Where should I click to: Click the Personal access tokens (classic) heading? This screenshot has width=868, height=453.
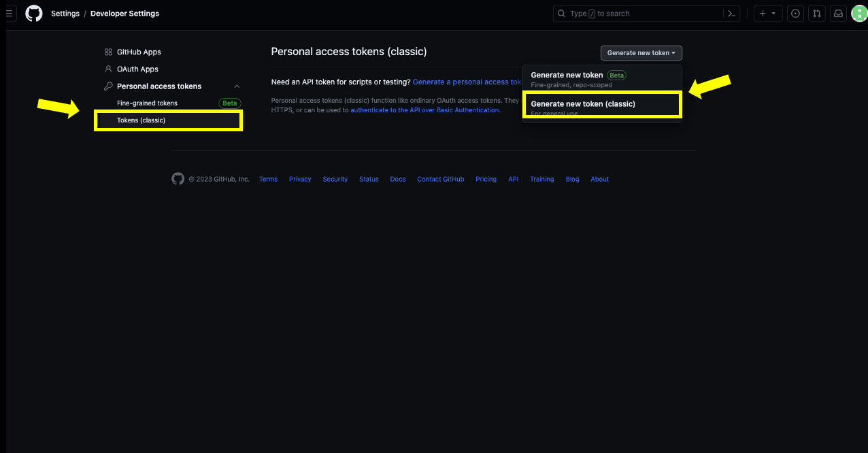pyautogui.click(x=349, y=52)
